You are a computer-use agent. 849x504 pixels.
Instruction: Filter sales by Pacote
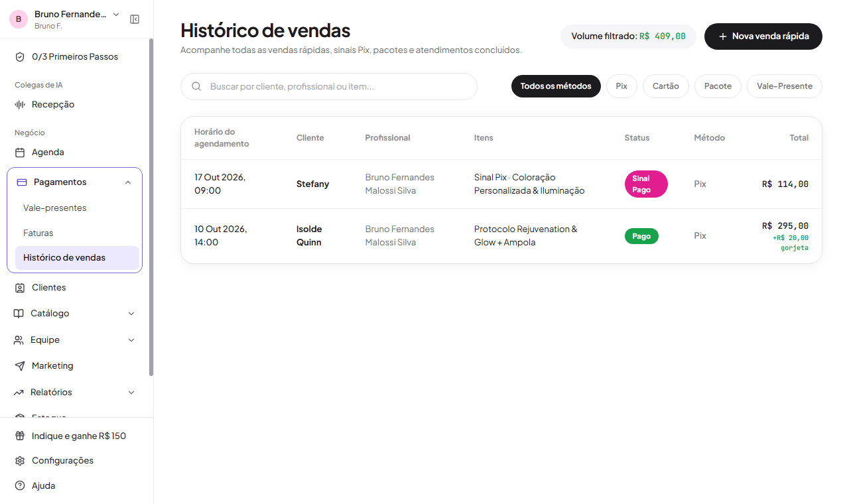(718, 86)
